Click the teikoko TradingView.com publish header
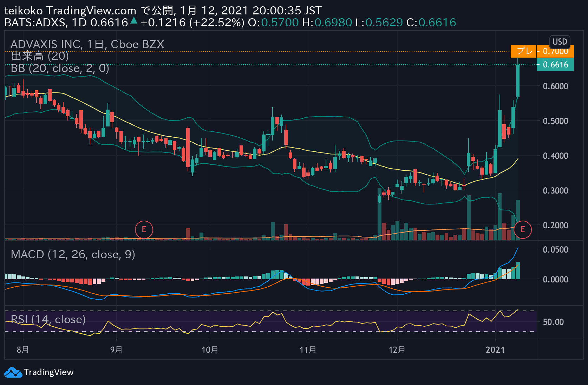This screenshot has width=588, height=385. (x=163, y=11)
